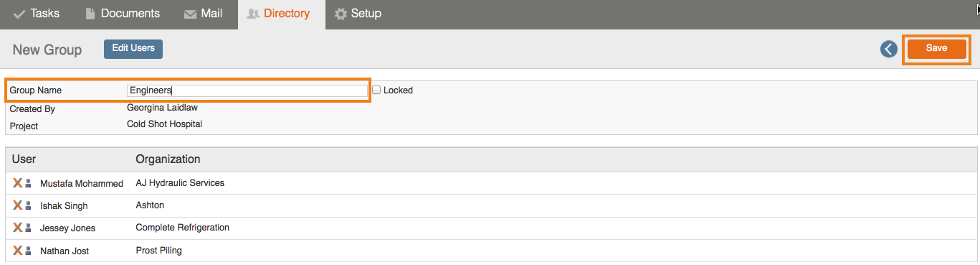Remove Nathan Jost with the X icon
This screenshot has height=265, width=980.
pyautogui.click(x=18, y=251)
